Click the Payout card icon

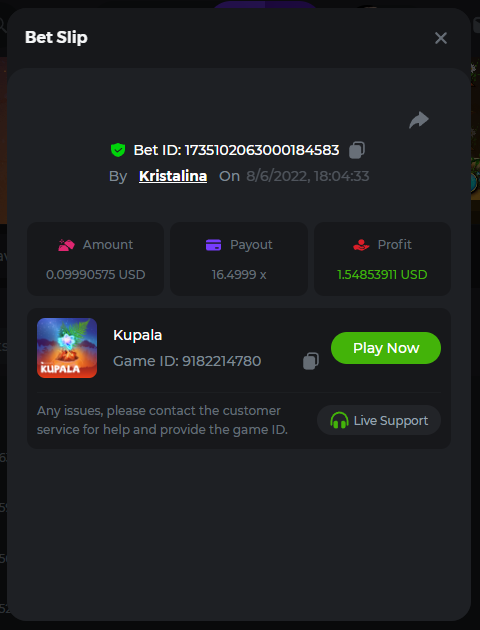click(213, 245)
